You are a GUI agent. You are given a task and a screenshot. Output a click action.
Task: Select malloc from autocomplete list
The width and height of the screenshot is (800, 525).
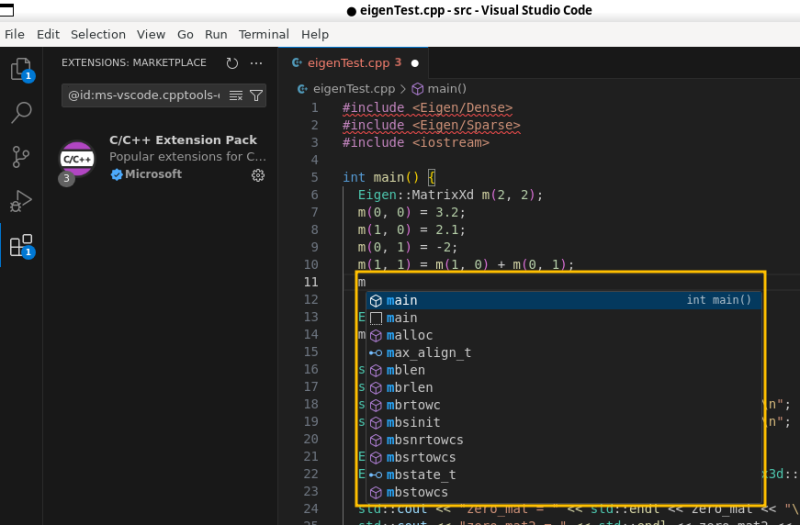pyautogui.click(x=564, y=335)
